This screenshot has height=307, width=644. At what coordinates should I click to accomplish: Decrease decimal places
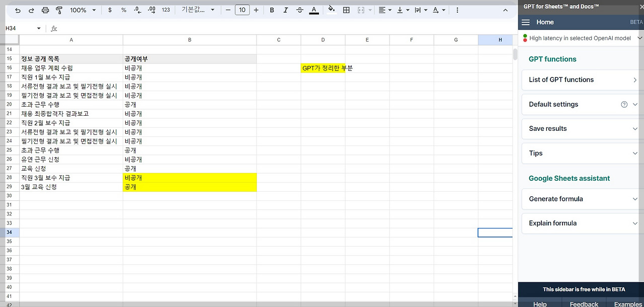[x=138, y=10]
